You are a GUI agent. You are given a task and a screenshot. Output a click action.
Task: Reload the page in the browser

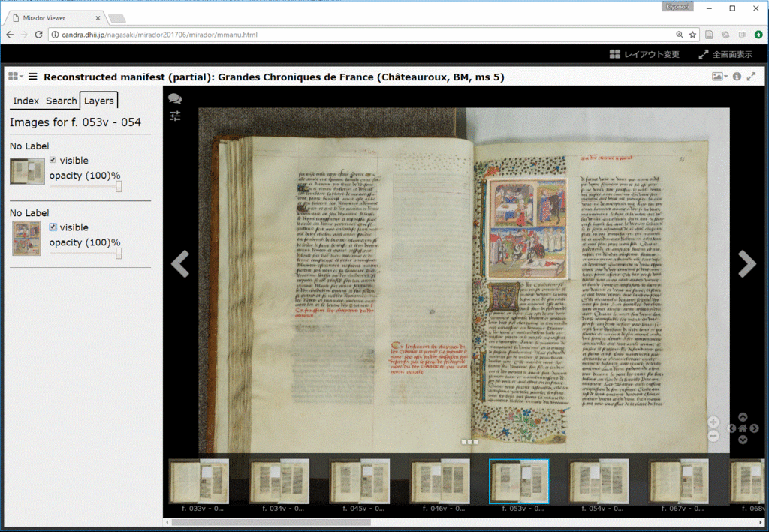tap(39, 35)
